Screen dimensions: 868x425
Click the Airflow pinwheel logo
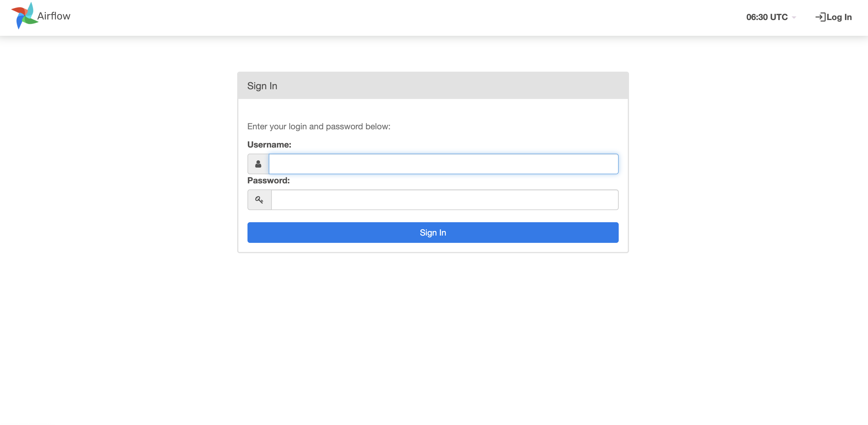[x=24, y=16]
